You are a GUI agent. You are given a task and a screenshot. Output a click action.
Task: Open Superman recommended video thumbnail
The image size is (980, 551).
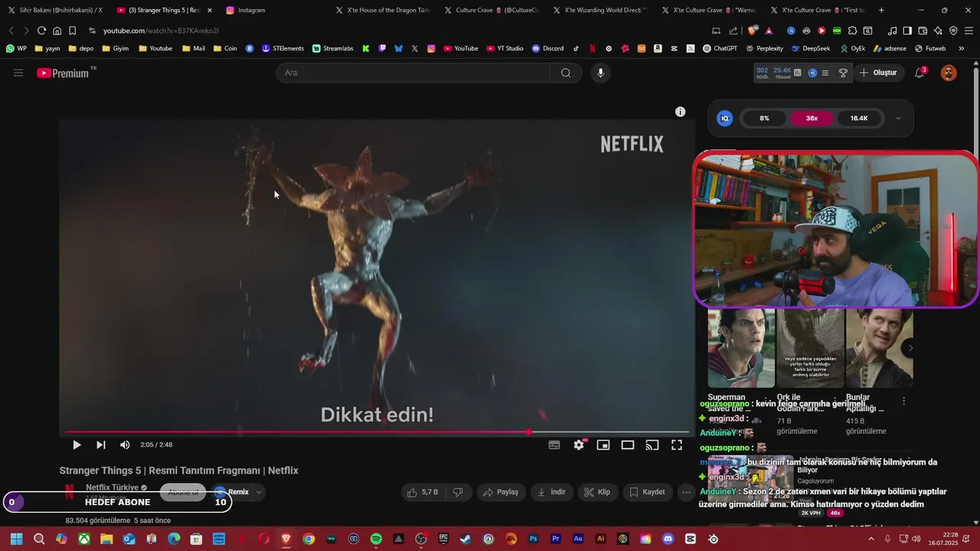[741, 348]
